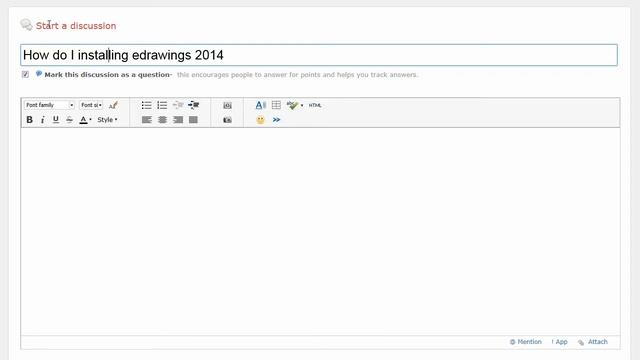Click the App link
This screenshot has width=640, height=360.
click(560, 342)
